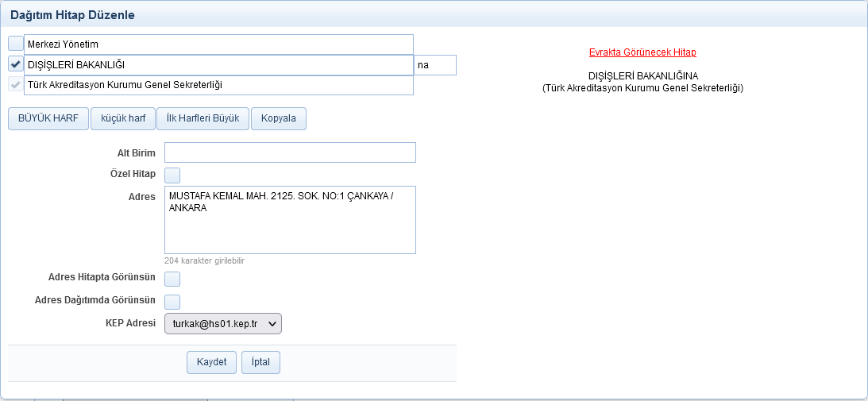The height and width of the screenshot is (401, 868).
Task: Edit the DIŞİŞLERİ BAKANLIĞI text field
Action: [x=218, y=65]
